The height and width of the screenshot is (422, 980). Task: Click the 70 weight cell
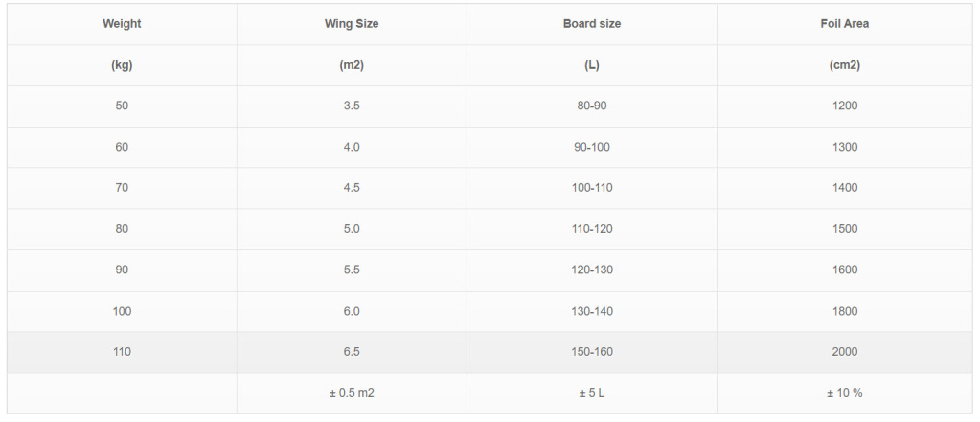tap(122, 188)
